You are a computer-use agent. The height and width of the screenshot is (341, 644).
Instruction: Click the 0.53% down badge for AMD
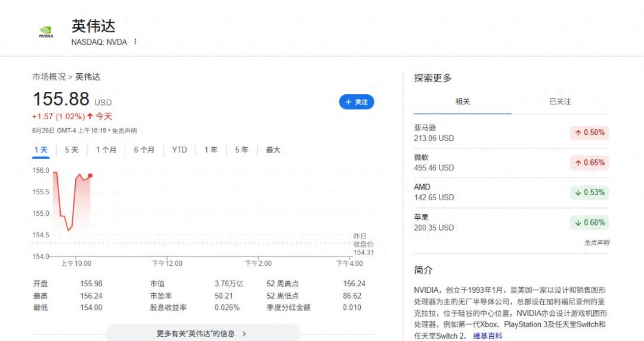pos(589,193)
